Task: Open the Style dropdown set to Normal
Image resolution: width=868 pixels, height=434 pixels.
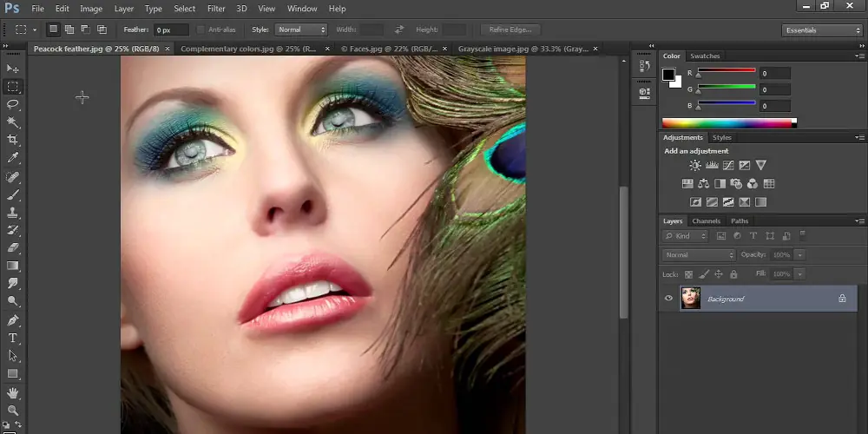Action: click(x=300, y=30)
